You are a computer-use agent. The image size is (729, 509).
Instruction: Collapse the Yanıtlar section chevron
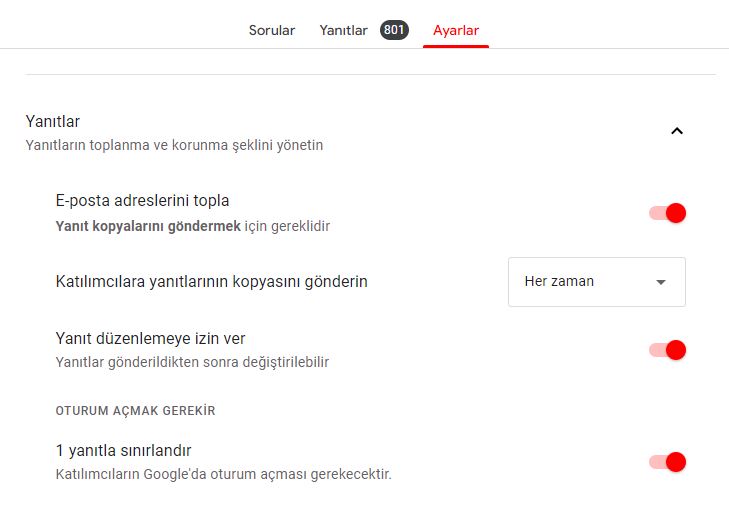(677, 131)
